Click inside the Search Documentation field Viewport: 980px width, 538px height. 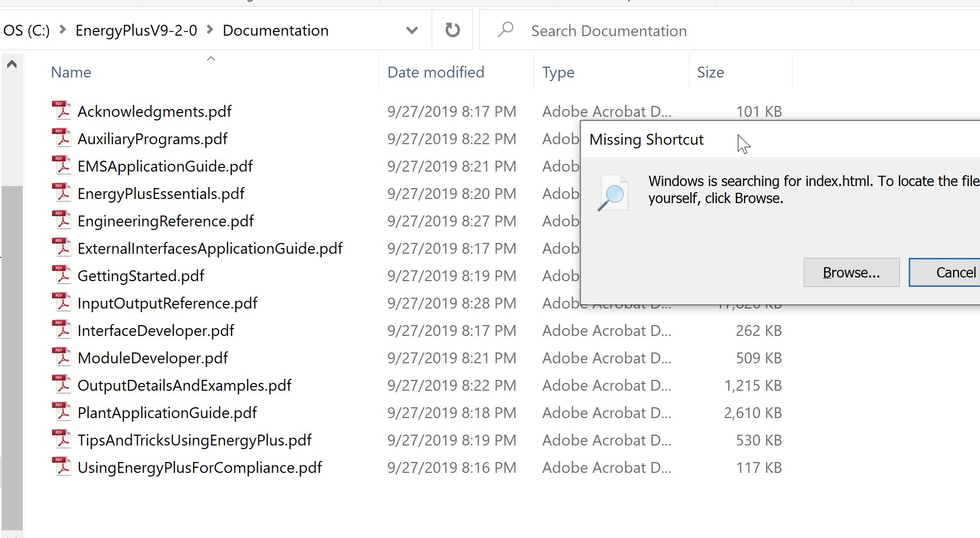608,30
